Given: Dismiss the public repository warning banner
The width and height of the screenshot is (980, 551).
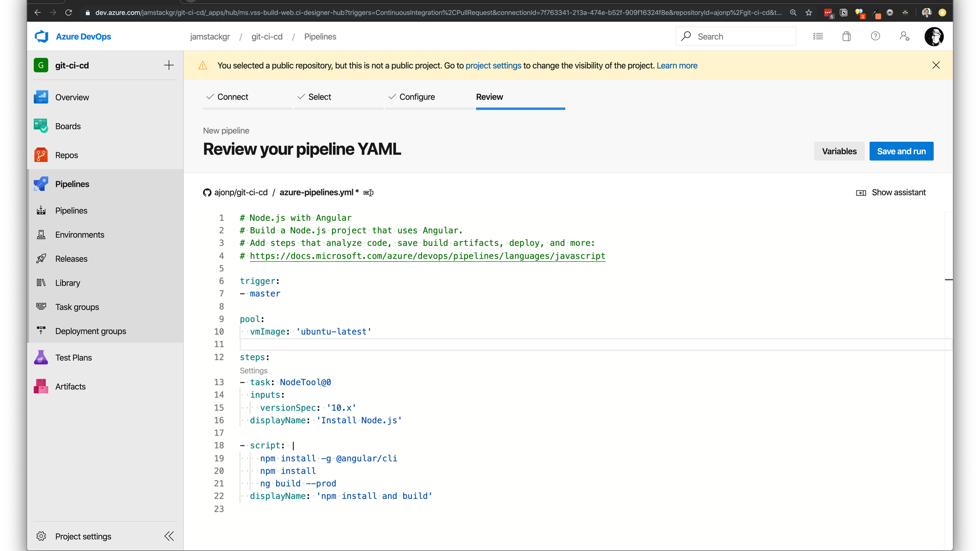Looking at the screenshot, I should (x=936, y=65).
